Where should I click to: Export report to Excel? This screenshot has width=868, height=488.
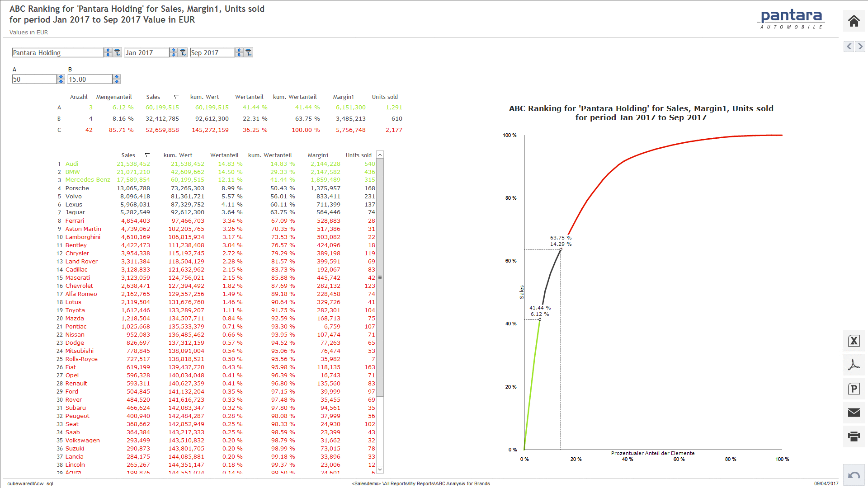(854, 341)
